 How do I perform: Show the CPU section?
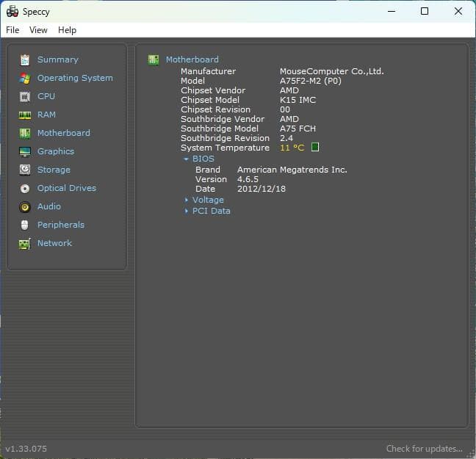click(46, 96)
